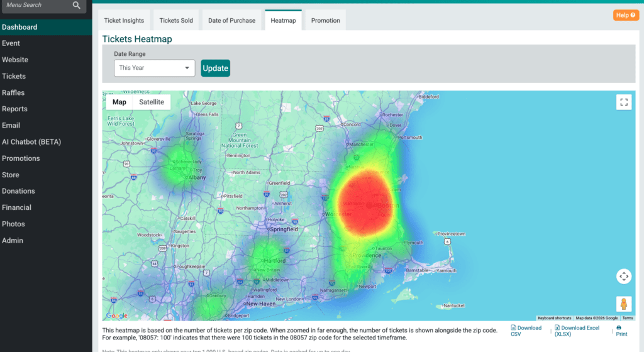Open the map Terms link
The image size is (644, 352).
(628, 318)
